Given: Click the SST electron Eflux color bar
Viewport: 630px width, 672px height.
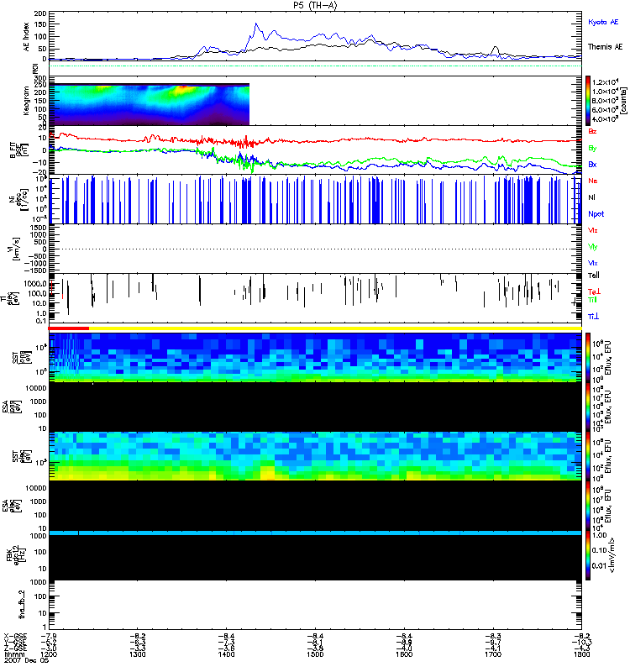Looking at the screenshot, I should [588, 456].
